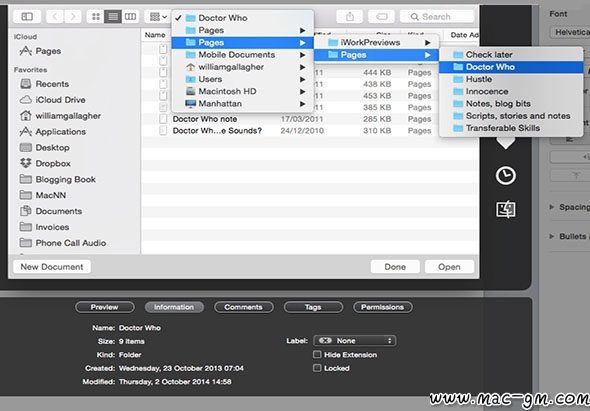This screenshot has width=590, height=411.
Task: Open iCloud Drive in the sidebar
Action: (x=53, y=100)
